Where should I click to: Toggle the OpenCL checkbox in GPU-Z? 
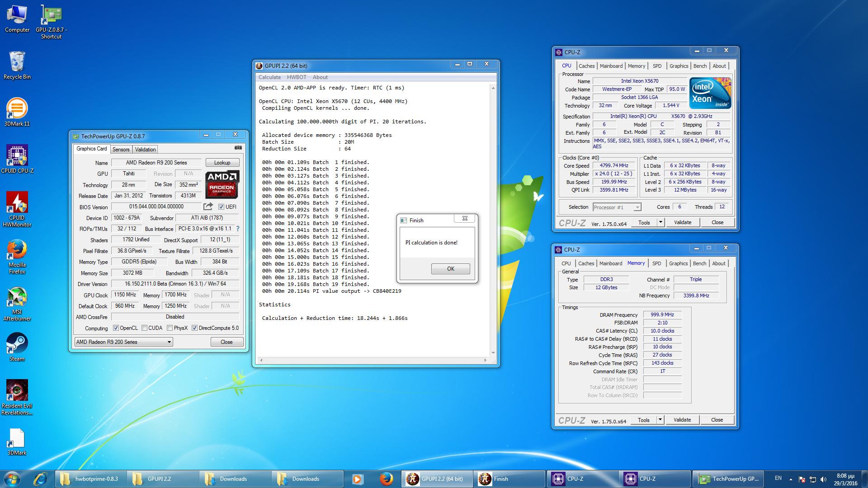[116, 328]
